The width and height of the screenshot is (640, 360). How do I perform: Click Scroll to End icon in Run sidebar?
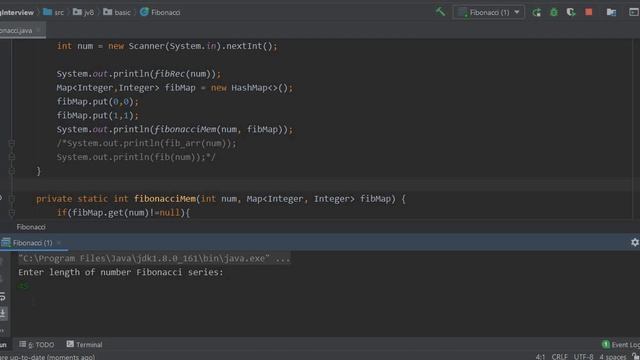coord(3,313)
